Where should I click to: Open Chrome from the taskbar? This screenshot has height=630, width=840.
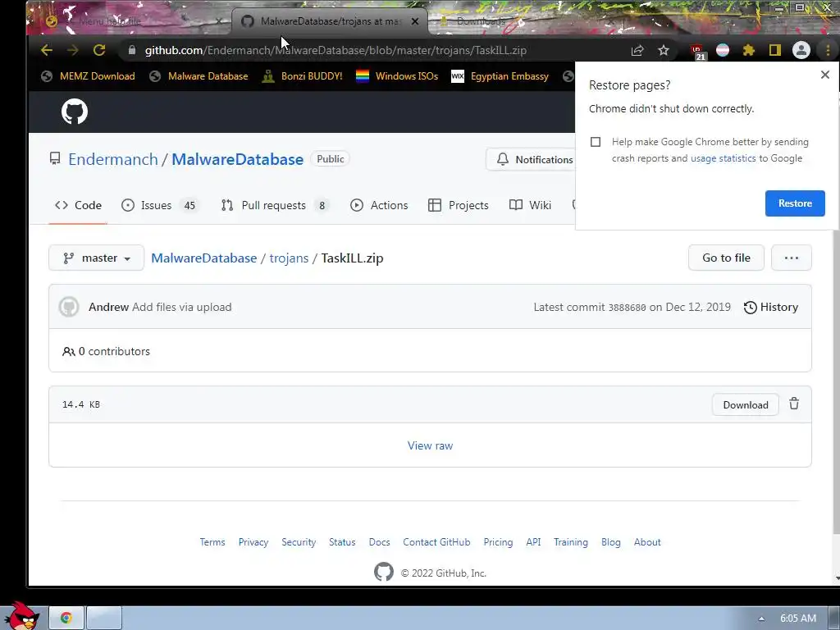click(66, 618)
